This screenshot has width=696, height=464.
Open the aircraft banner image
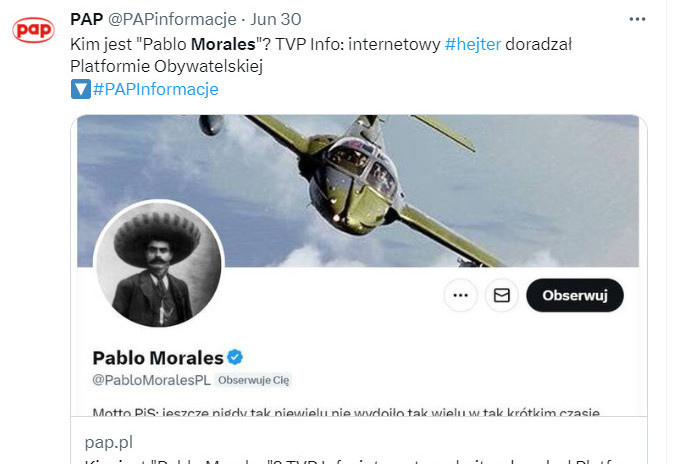[x=358, y=190]
